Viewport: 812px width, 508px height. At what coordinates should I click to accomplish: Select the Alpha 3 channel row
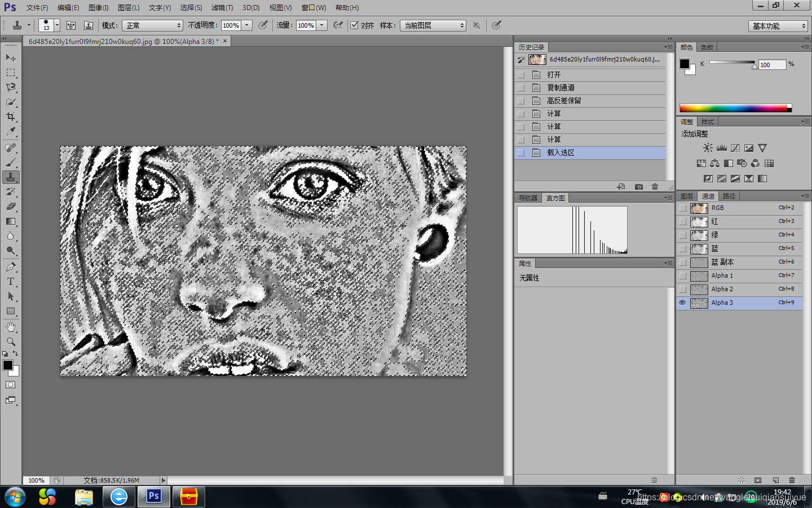coord(739,303)
